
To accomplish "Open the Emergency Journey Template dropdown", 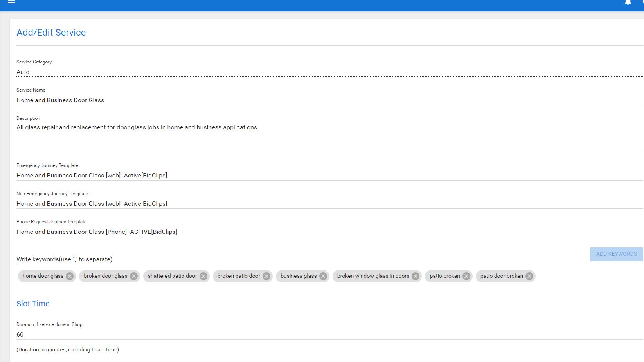I will tap(329, 176).
